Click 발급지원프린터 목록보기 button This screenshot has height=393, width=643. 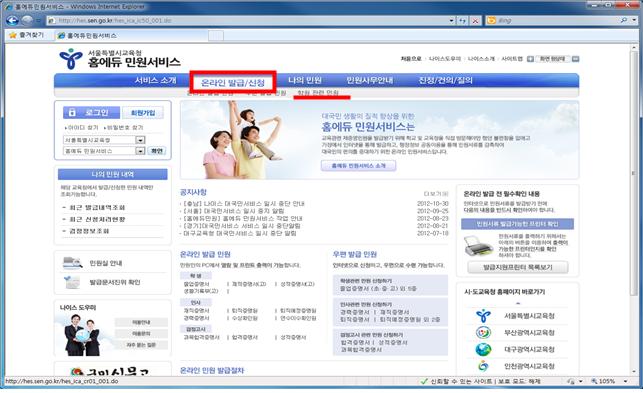click(518, 267)
